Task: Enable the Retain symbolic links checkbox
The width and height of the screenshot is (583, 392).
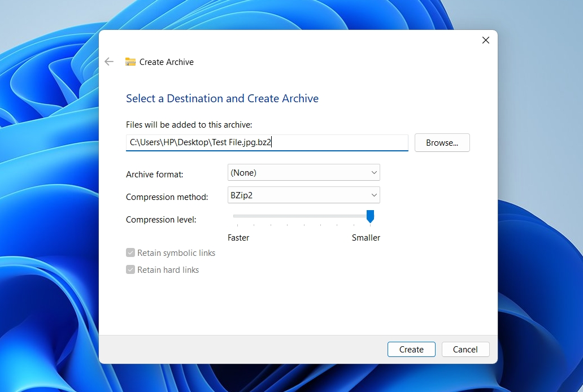Action: click(130, 252)
